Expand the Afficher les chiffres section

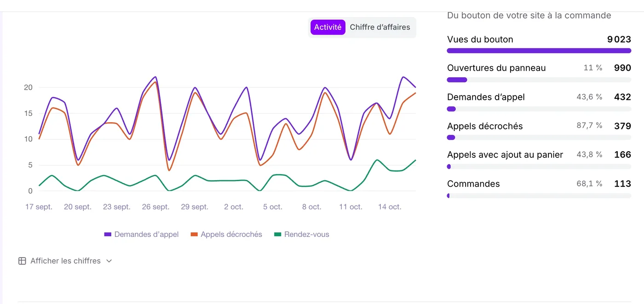[65, 261]
